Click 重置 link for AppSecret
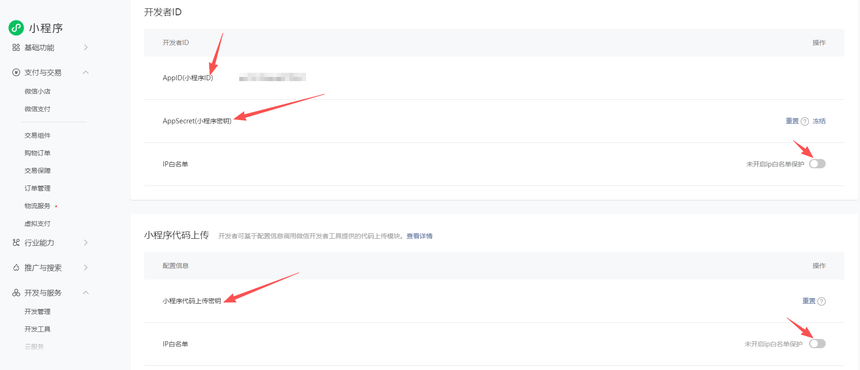Viewport: 860px width, 370px height. (x=793, y=121)
